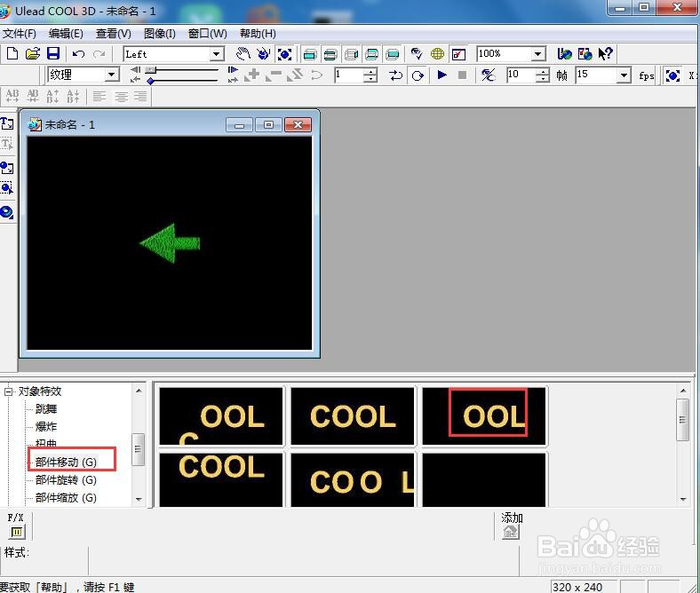Viewport: 700px width, 593px height.
Task: Open the 图像(I) menu
Action: [x=159, y=34]
